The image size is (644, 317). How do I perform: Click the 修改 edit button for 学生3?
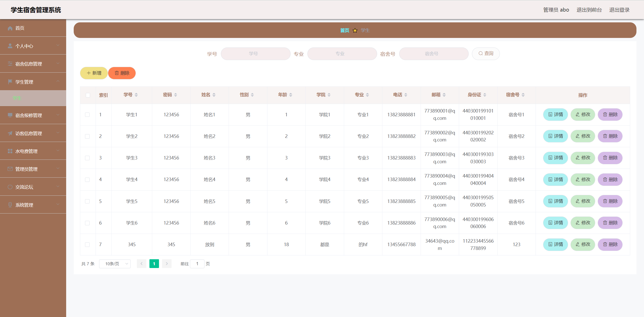[x=583, y=158]
